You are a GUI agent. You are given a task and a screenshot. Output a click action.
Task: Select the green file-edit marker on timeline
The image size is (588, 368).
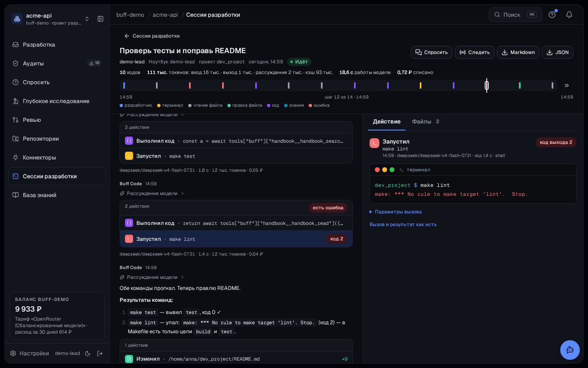pos(520,85)
